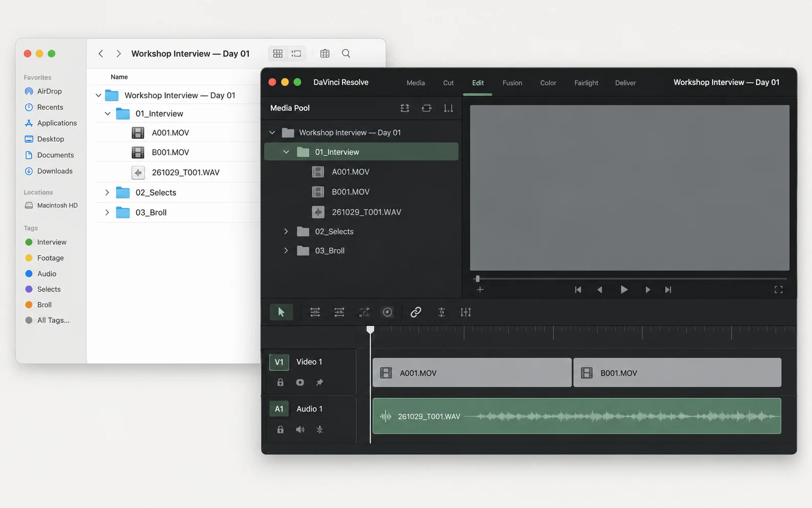Viewport: 812px width, 508px height.
Task: Click the viewer scrubber handle
Action: 478,279
